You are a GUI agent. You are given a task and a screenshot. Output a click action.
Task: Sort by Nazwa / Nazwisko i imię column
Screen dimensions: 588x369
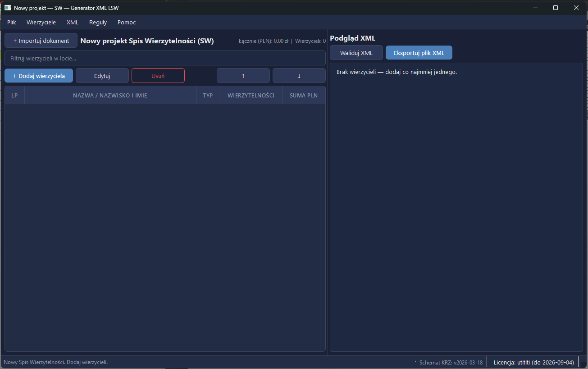point(110,95)
